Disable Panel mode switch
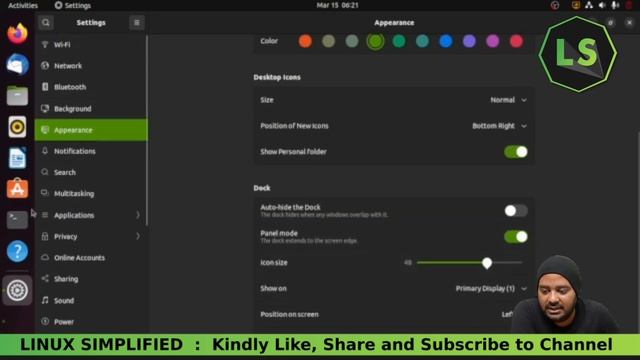Screen dimensions: 640x360 click(516, 237)
